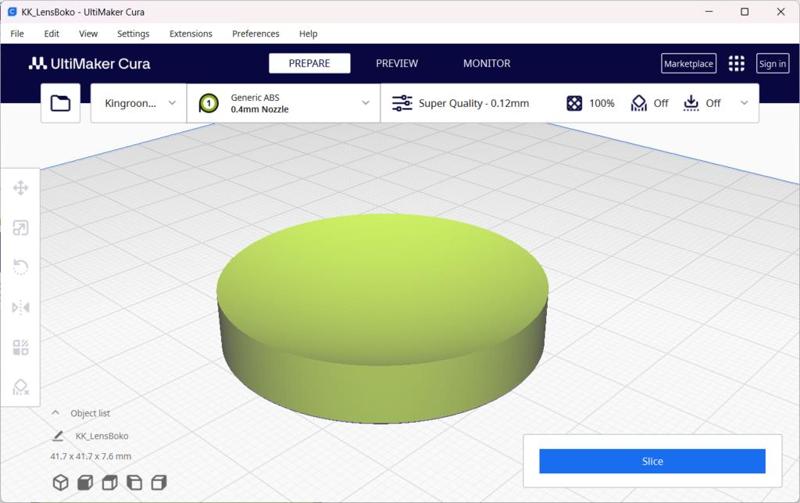This screenshot has height=503, width=800.
Task: Close the Cura window
Action: click(x=781, y=11)
